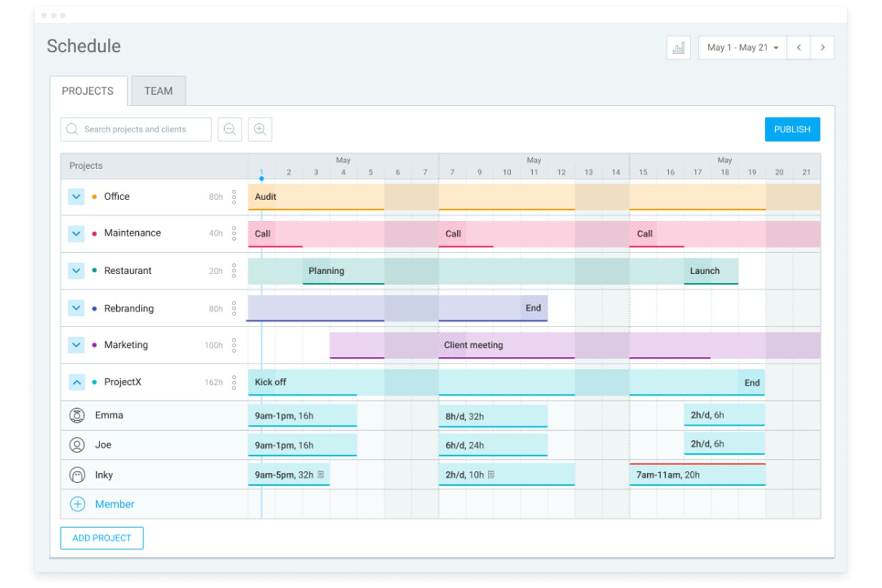
Task: Collapse the ProjectX project row
Action: coord(76,382)
